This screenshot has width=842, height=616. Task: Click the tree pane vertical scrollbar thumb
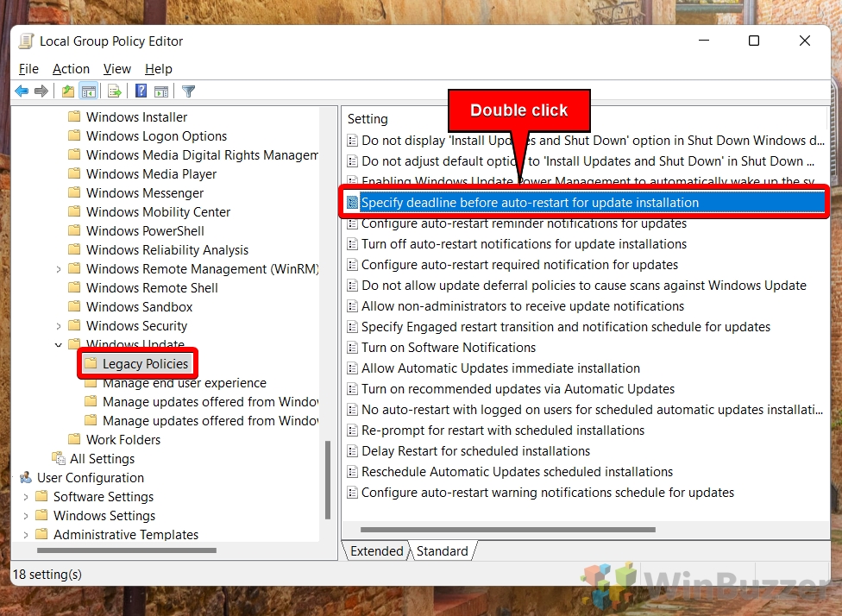(x=328, y=481)
